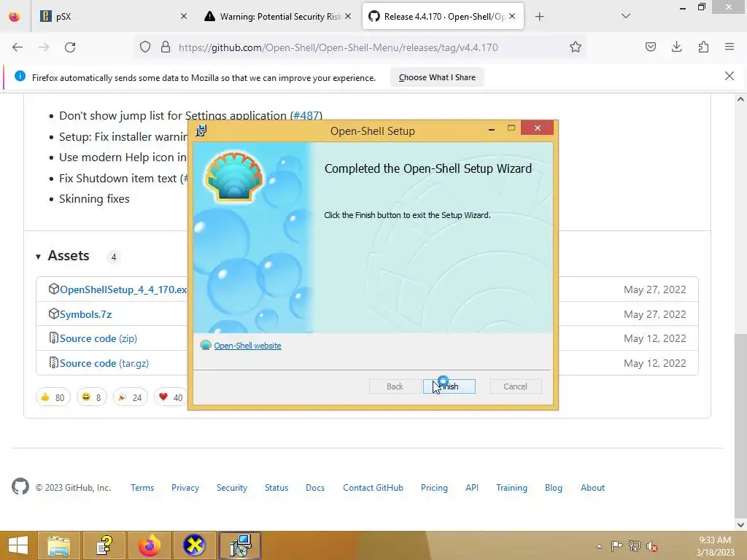Viewport: 747px width, 560px height.
Task: Download Symbols.7z asset
Action: 86,314
